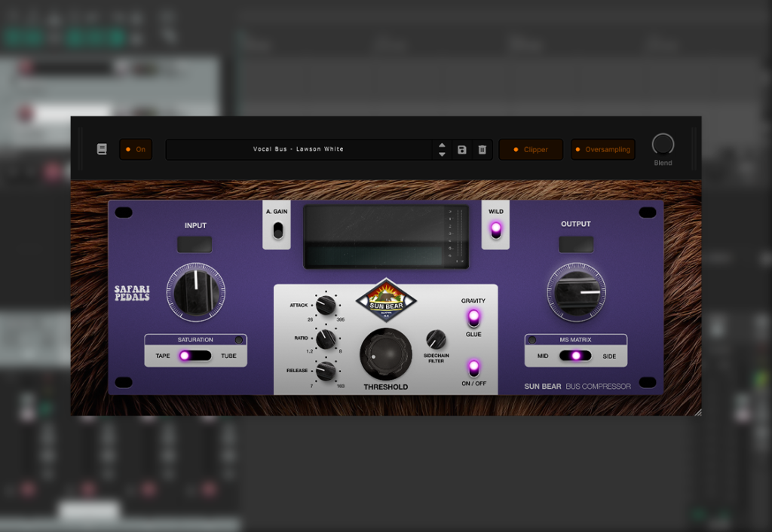Click the Sun Bear logo badge
The width and height of the screenshot is (772, 532).
click(x=386, y=301)
